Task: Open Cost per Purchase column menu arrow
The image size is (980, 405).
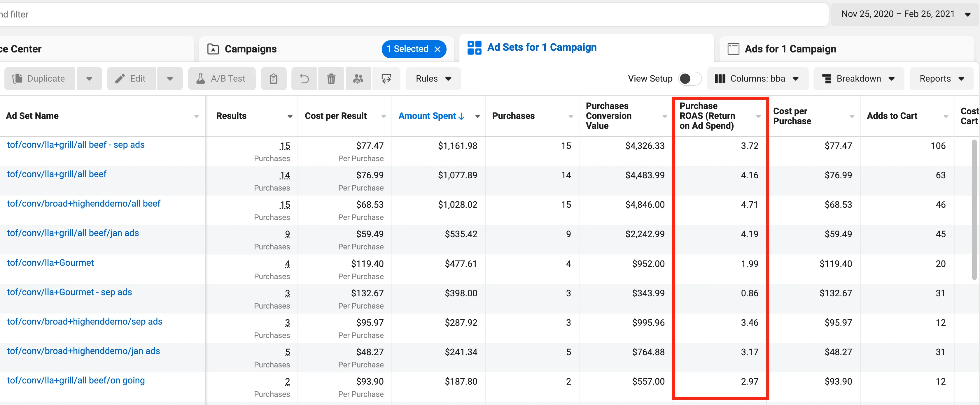Action: click(852, 116)
